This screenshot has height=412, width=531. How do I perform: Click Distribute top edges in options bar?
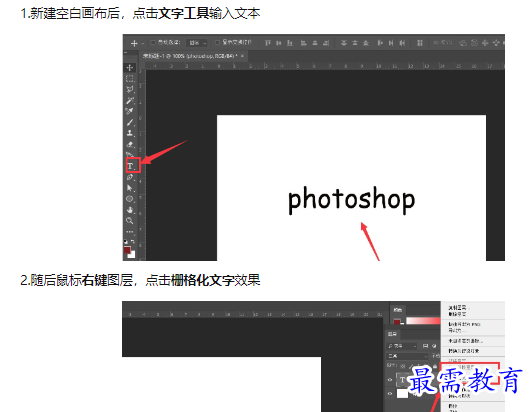[344, 43]
